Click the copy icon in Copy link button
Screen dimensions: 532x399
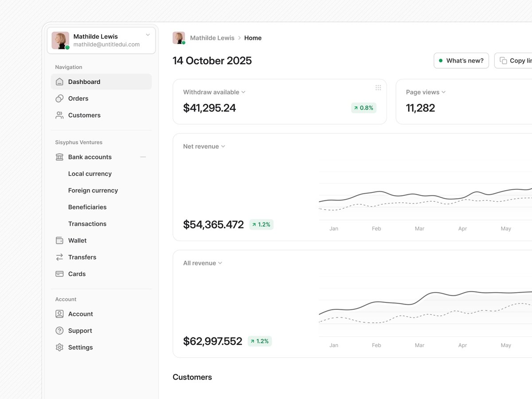[x=503, y=61]
